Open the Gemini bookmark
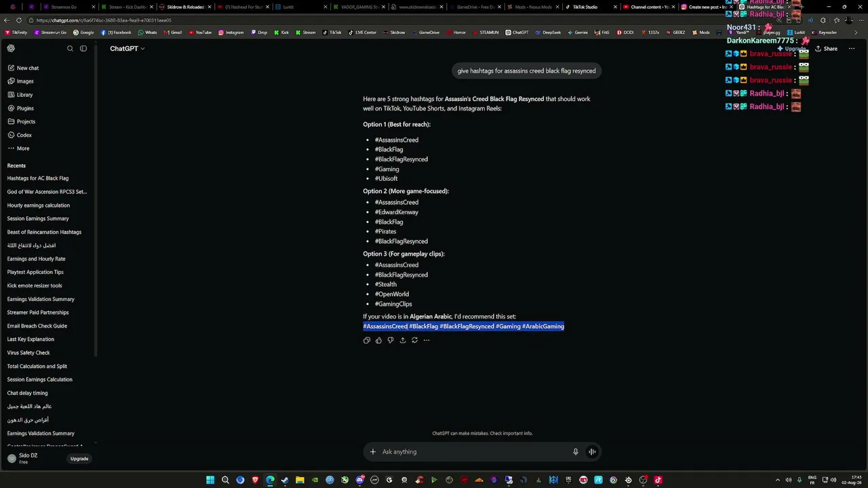The width and height of the screenshot is (868, 488). coord(578,33)
